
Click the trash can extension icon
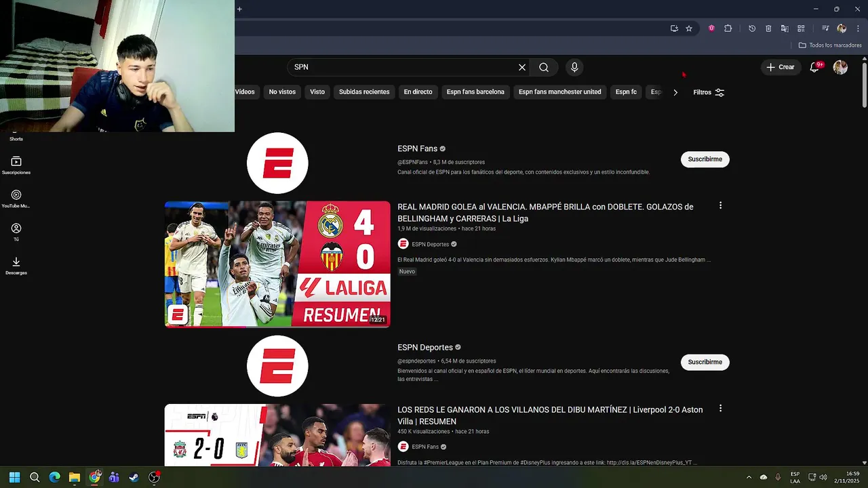[x=768, y=28]
